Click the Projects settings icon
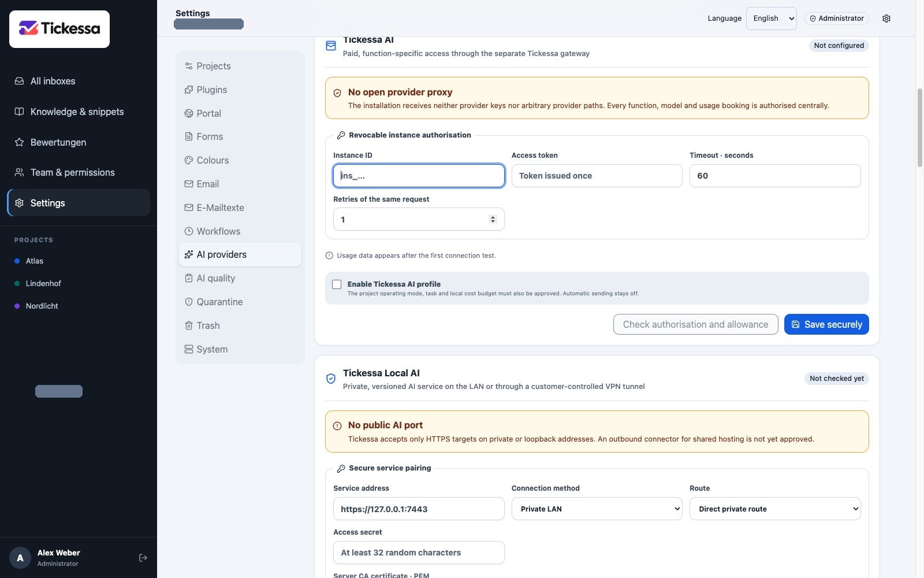 [x=188, y=66]
